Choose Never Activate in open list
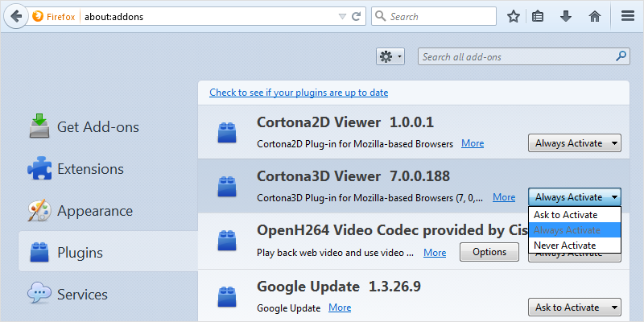The height and width of the screenshot is (322, 644). tap(575, 246)
